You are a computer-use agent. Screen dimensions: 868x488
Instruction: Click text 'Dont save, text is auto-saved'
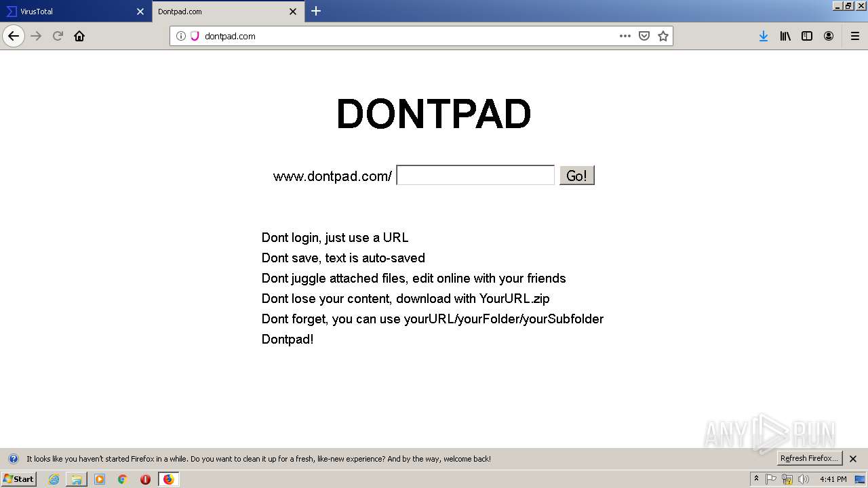coord(343,258)
